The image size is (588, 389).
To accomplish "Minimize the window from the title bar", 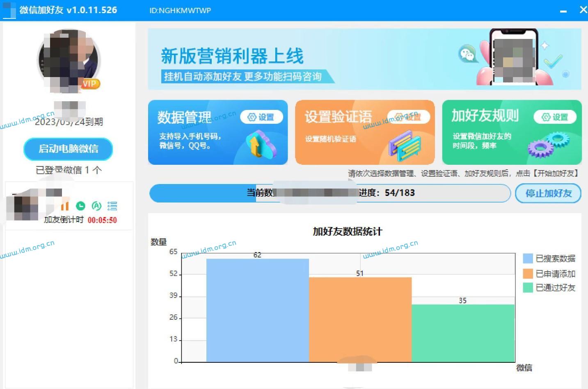I will [x=563, y=11].
